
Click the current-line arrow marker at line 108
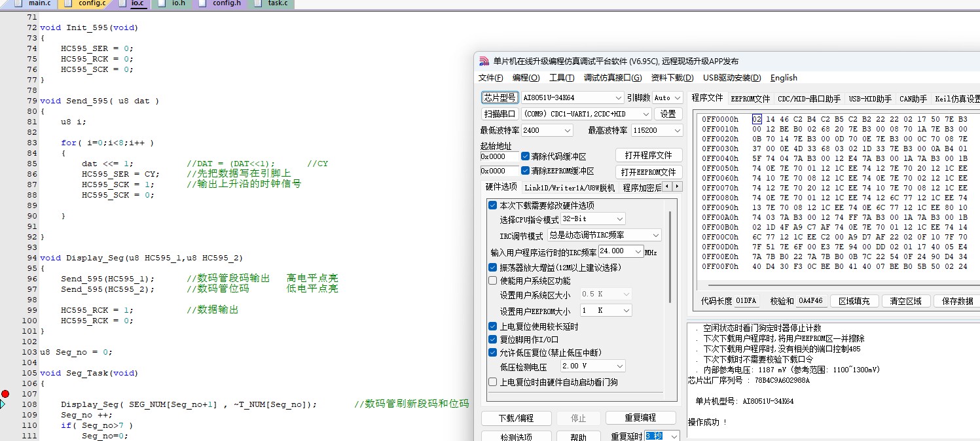point(3,404)
